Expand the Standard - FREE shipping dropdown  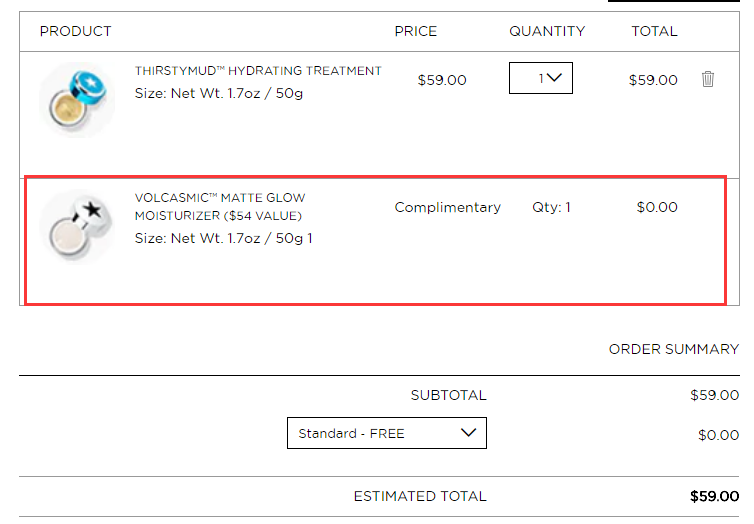click(387, 433)
